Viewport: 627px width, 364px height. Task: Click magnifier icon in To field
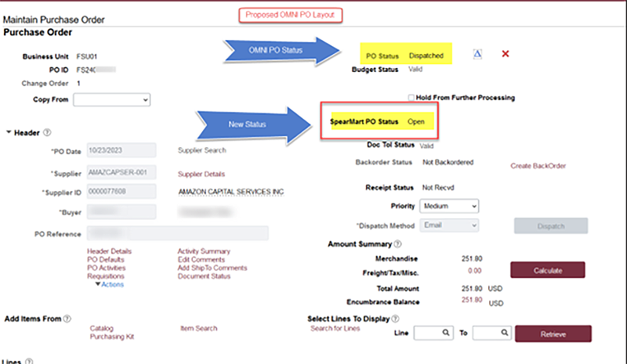tap(505, 333)
